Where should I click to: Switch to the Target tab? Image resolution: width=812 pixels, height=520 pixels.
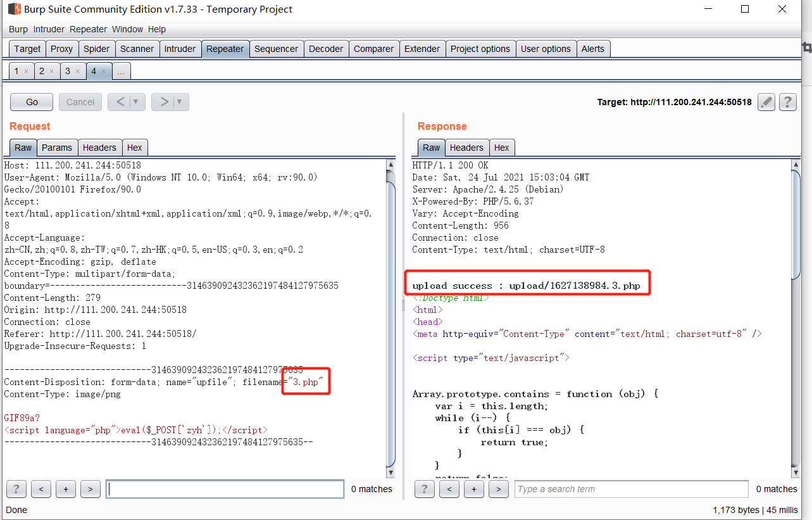(27, 49)
